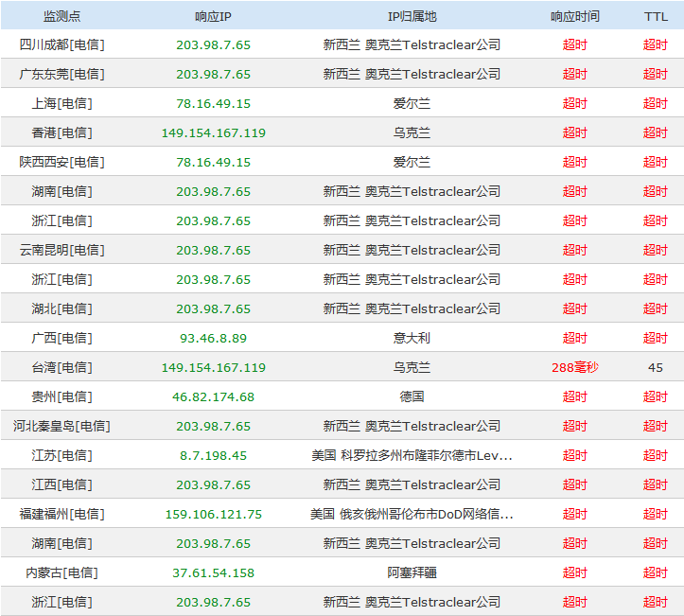Click Telstraclear location in the 江西 row
This screenshot has height=616, width=684.
click(412, 484)
